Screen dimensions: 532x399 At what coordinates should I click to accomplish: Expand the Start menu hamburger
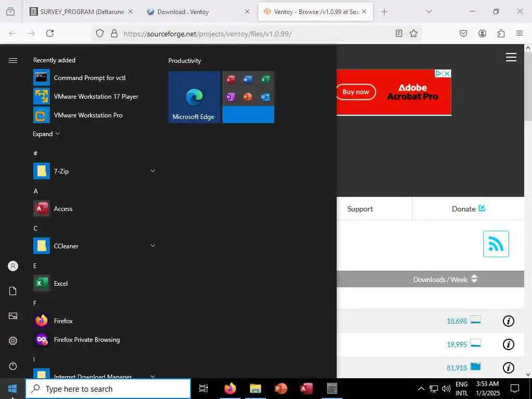point(13,60)
